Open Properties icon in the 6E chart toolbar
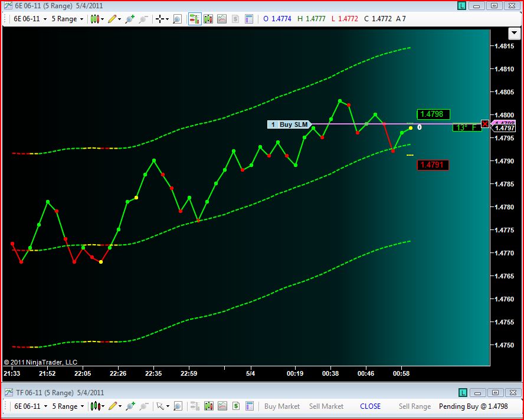The width and height of the screenshot is (524, 420). pos(249,19)
